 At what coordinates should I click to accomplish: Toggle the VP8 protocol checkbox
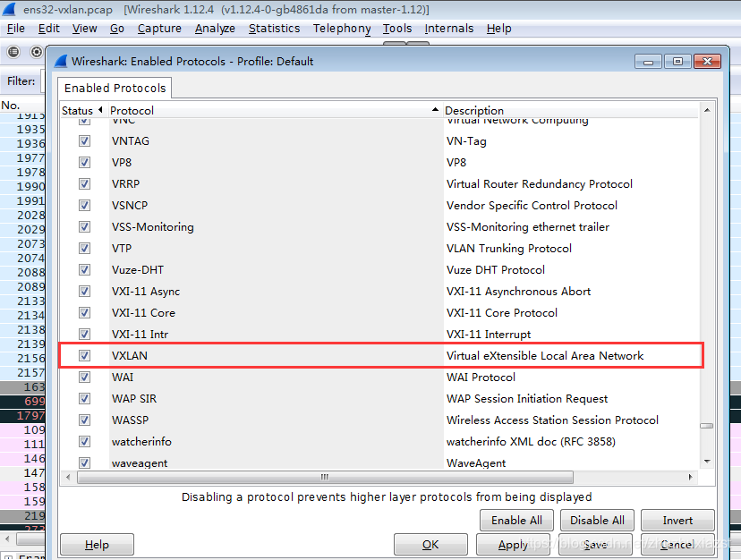coord(85,162)
